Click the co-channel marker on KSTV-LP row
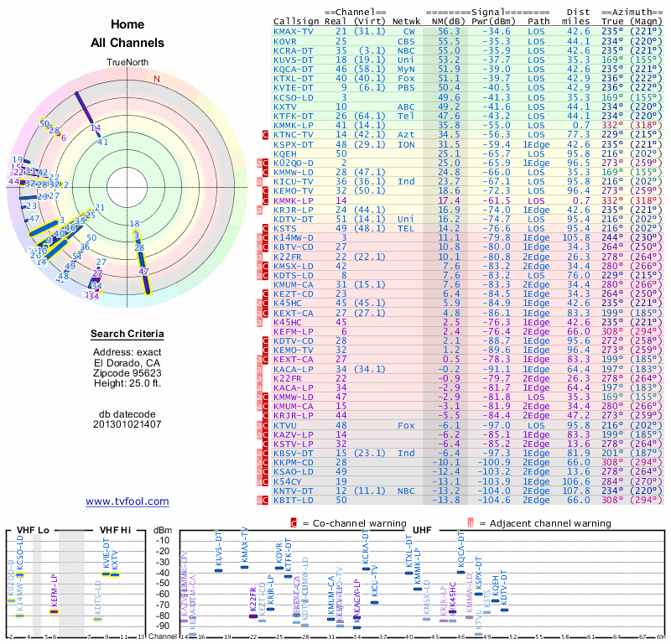 click(265, 444)
